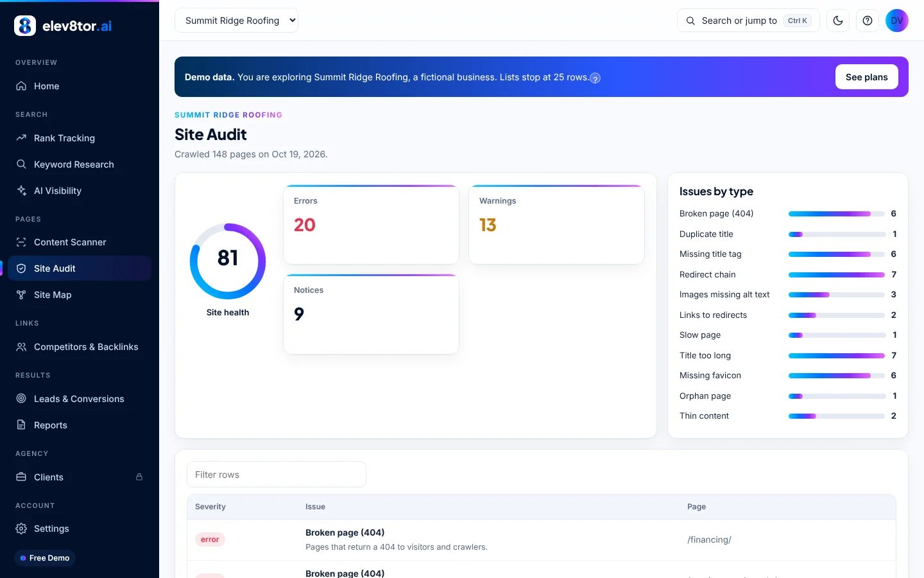Toggle dark mode with the moon icon

(838, 21)
